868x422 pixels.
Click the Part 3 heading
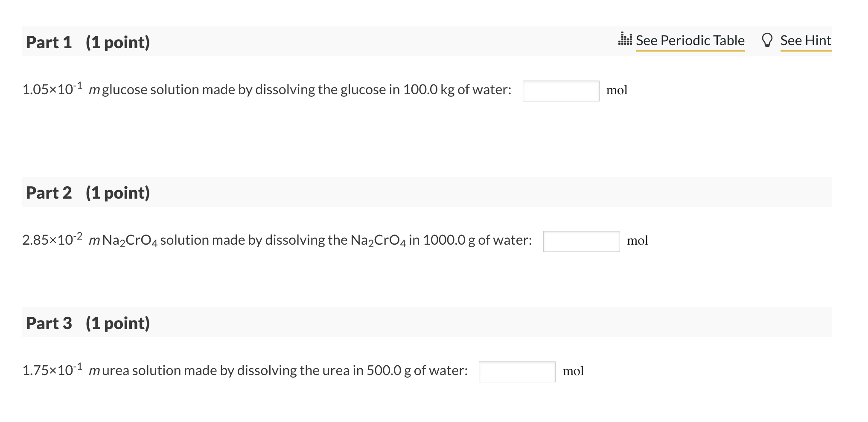tap(49, 323)
